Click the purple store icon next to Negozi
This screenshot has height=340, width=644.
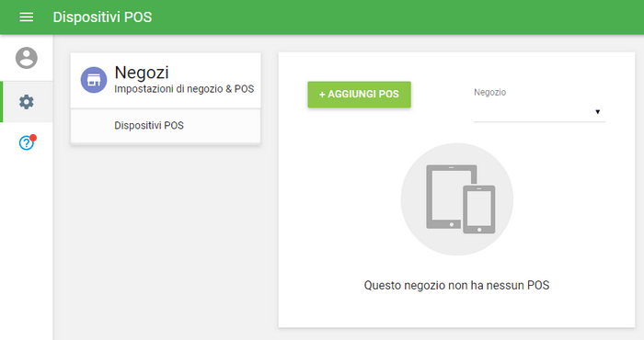[94, 80]
